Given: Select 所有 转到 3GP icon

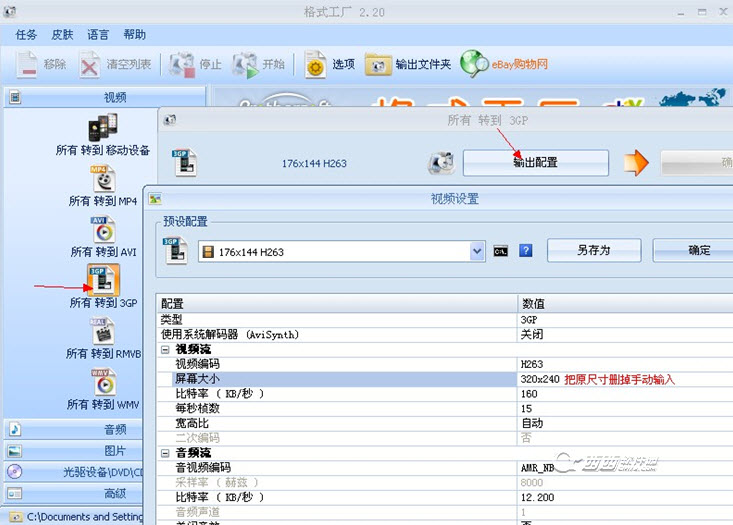Looking at the screenshot, I should [103, 280].
